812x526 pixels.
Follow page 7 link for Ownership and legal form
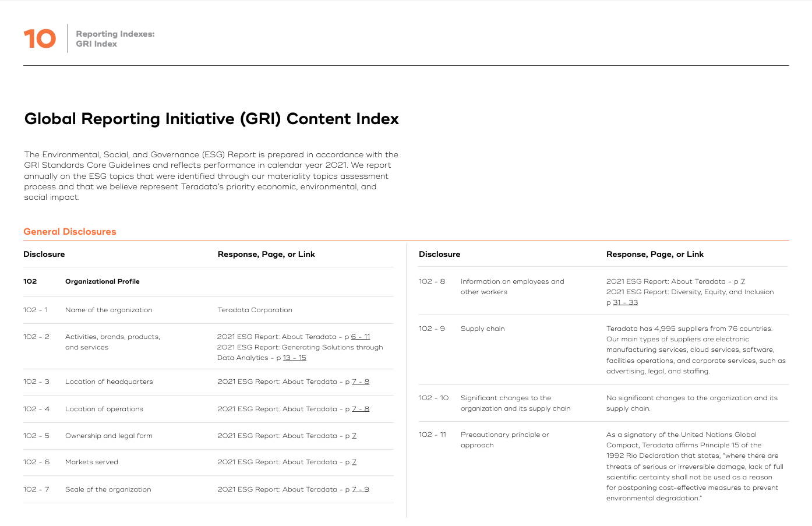point(354,436)
